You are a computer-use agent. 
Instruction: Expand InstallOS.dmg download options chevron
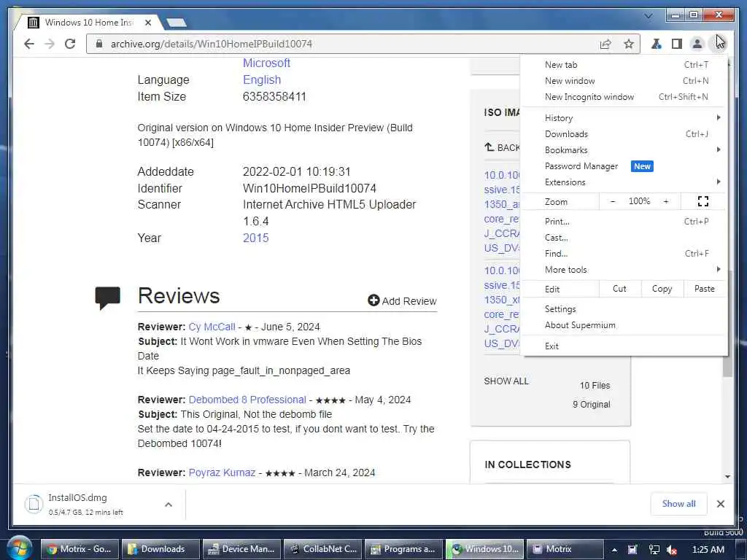click(169, 505)
